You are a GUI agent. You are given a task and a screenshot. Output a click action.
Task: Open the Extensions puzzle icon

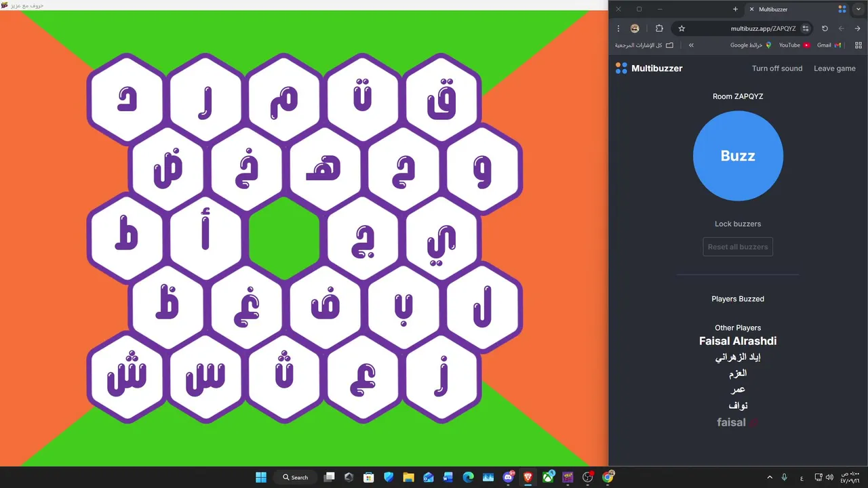[x=659, y=28]
